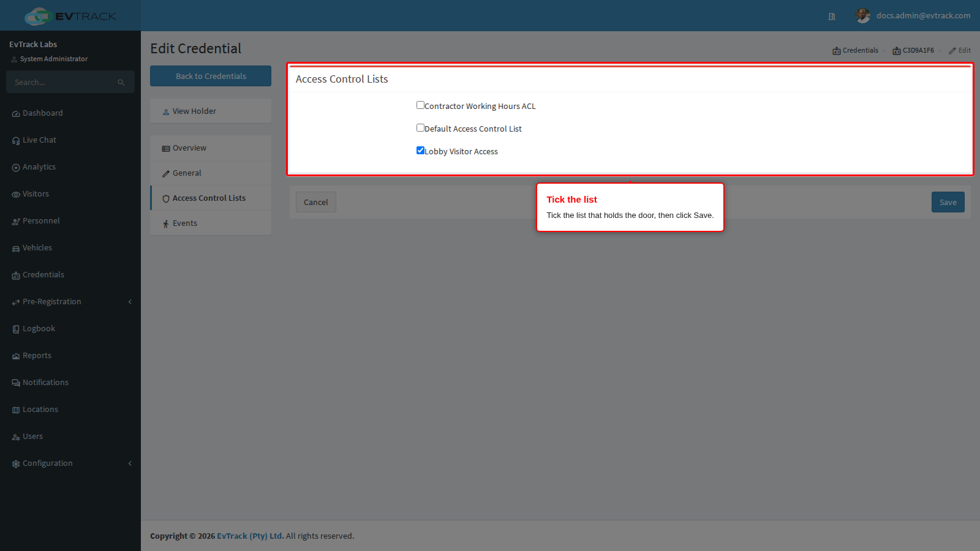Click the Analytics icon in sidebar
The width and height of the screenshot is (980, 551).
pyautogui.click(x=16, y=168)
